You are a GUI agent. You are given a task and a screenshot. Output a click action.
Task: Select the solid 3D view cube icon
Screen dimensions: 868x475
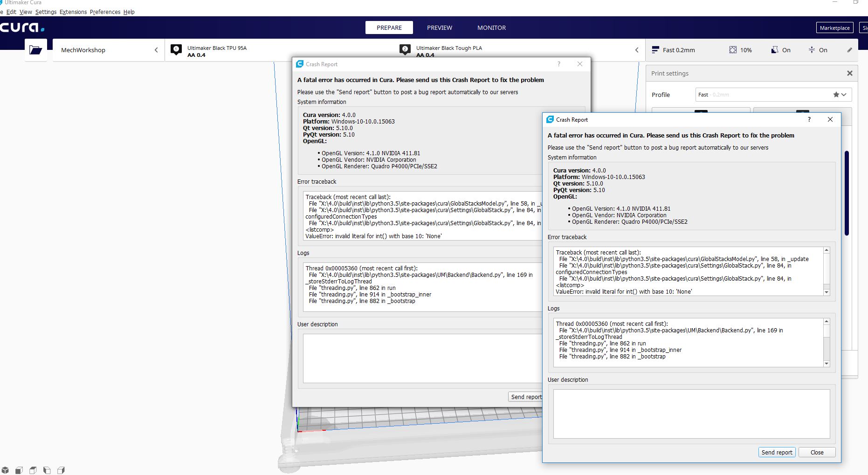point(5,470)
